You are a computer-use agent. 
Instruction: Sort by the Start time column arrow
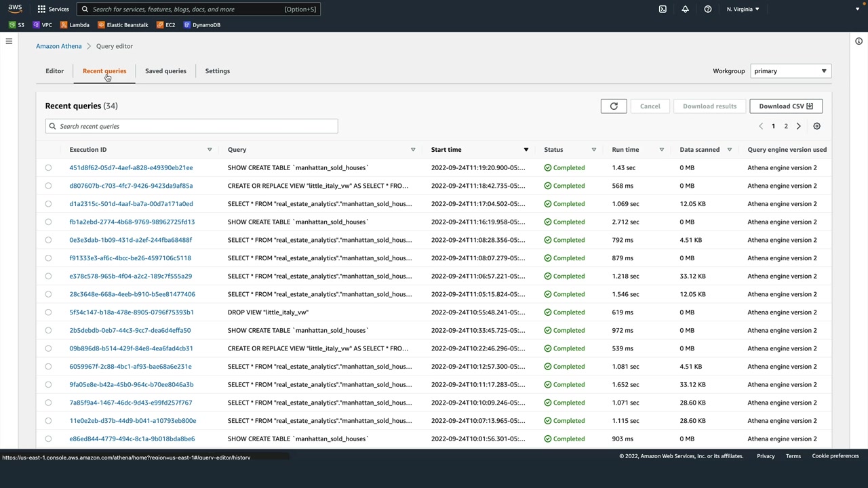526,150
